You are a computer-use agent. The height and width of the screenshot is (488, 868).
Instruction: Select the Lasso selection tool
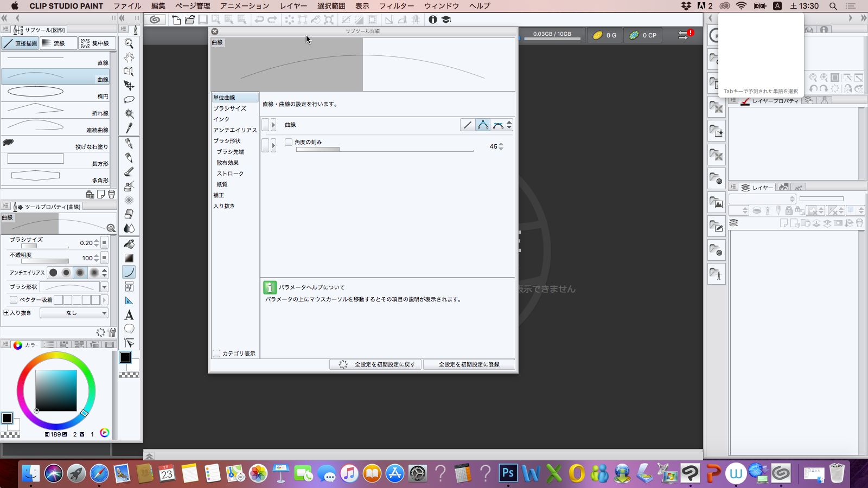coord(129,100)
